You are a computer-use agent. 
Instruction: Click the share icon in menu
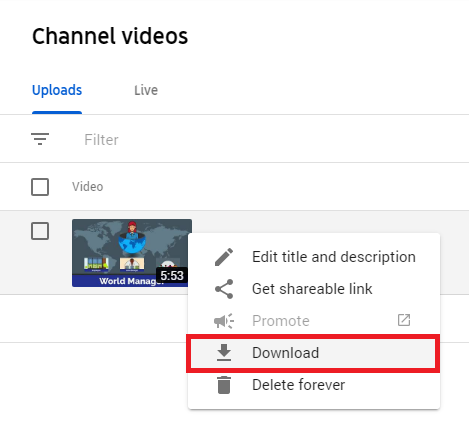[224, 289]
